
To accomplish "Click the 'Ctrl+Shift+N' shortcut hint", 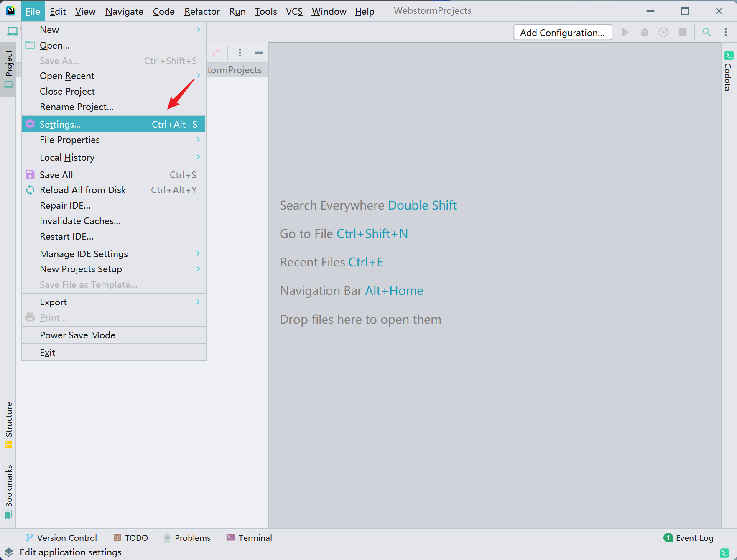I will (x=372, y=234).
